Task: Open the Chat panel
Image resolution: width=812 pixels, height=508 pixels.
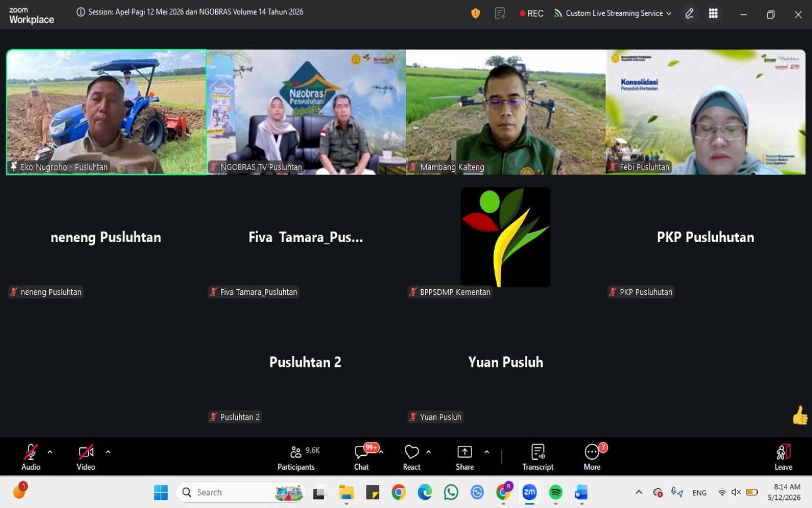Action: pyautogui.click(x=361, y=457)
